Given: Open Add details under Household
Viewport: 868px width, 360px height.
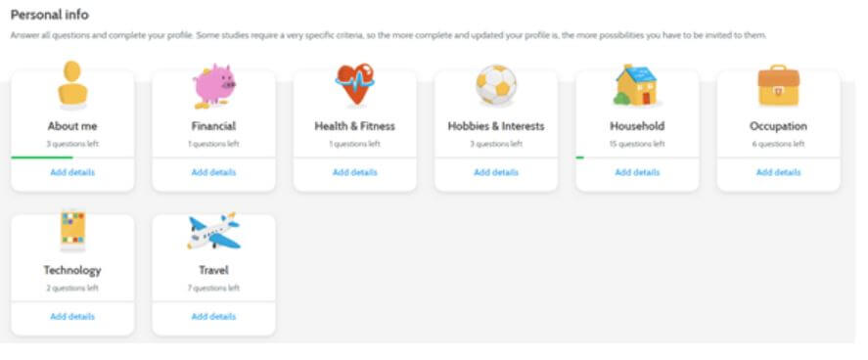Looking at the screenshot, I should pyautogui.click(x=637, y=172).
